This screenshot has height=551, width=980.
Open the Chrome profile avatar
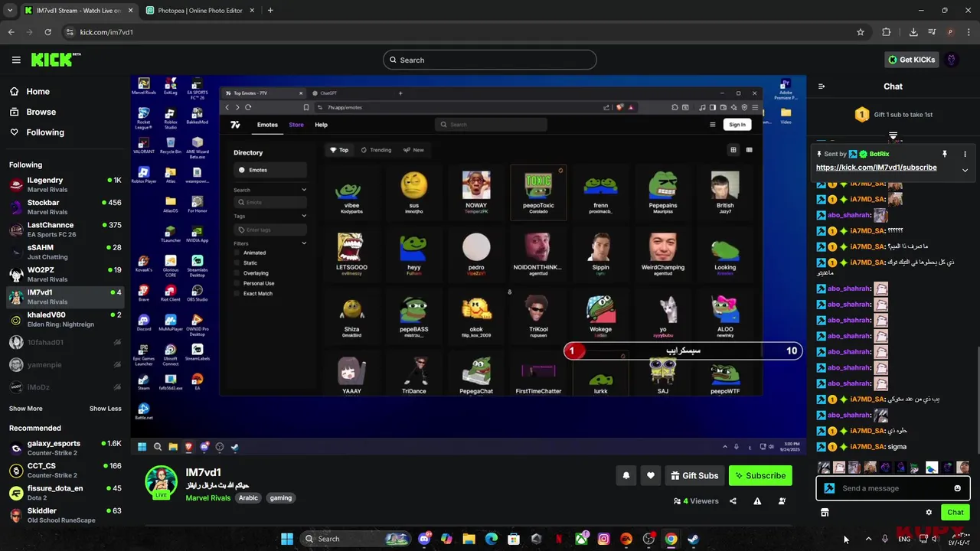950,32
